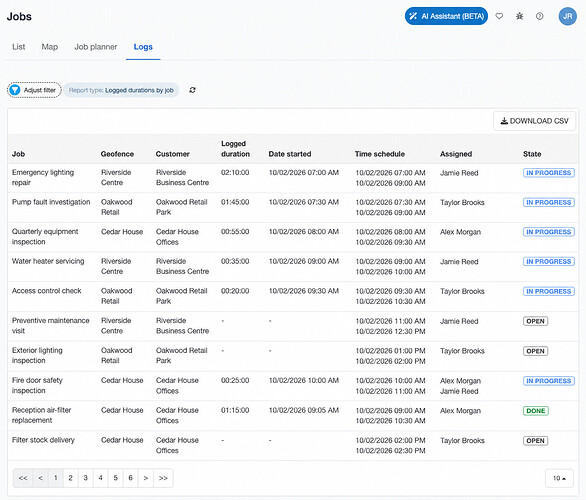
Task: Select page 3 in pagination
Action: 86,478
